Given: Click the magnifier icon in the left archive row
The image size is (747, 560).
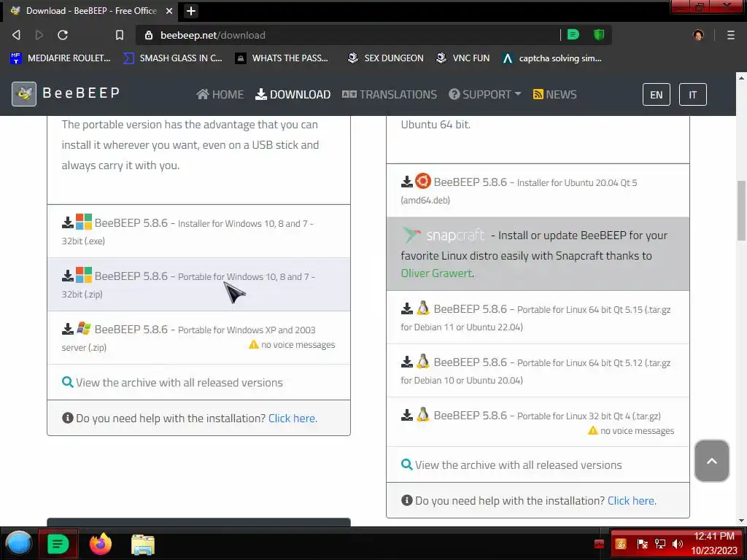Looking at the screenshot, I should (68, 382).
